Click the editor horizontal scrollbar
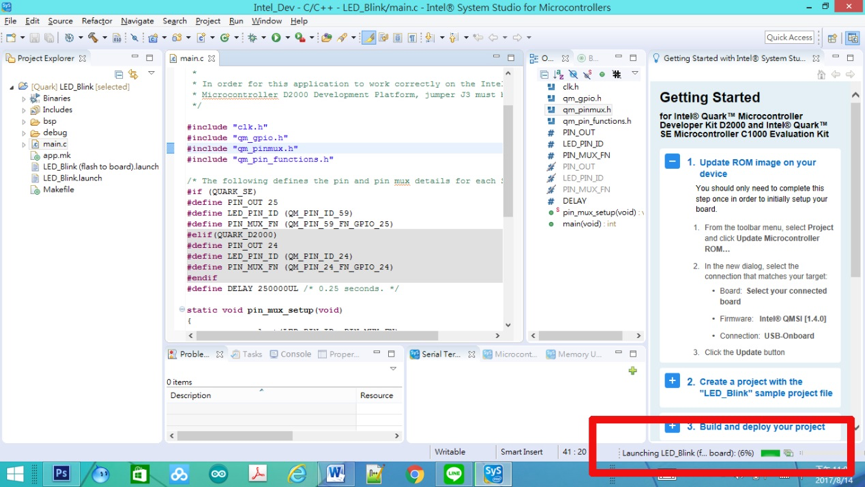 [x=317, y=335]
